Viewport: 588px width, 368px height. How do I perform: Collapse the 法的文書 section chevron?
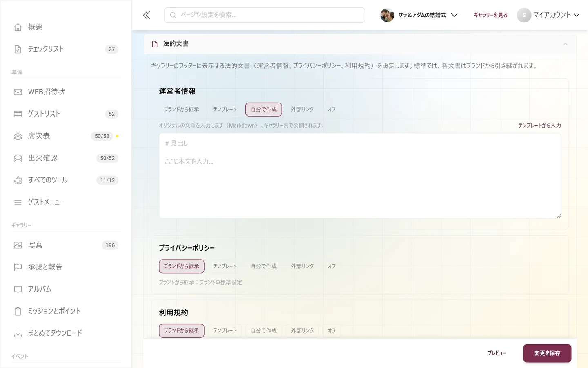coord(566,44)
